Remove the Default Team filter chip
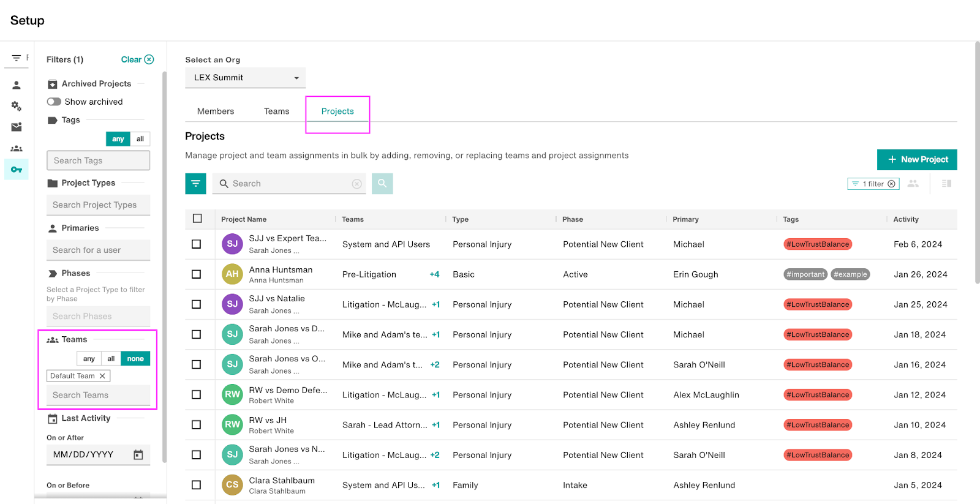The image size is (980, 504). click(102, 376)
